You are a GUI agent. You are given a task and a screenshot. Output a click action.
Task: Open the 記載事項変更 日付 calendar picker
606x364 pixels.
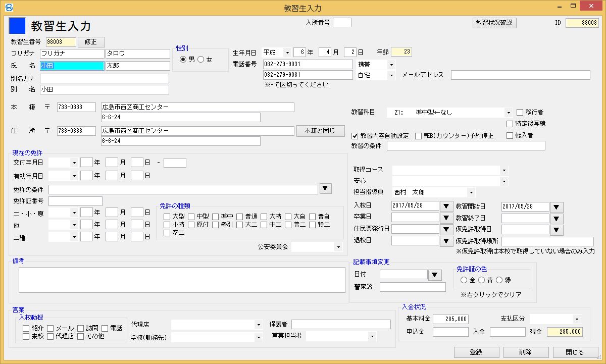coord(435,275)
